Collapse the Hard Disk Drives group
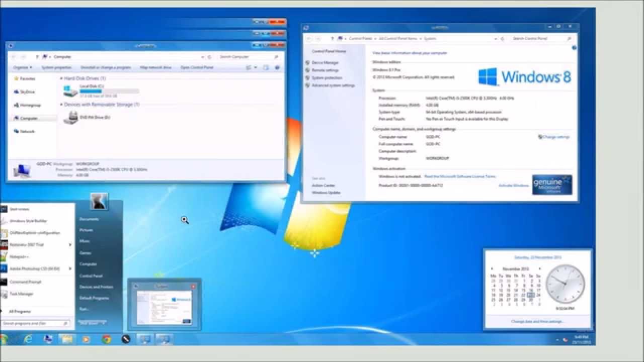 click(62, 79)
